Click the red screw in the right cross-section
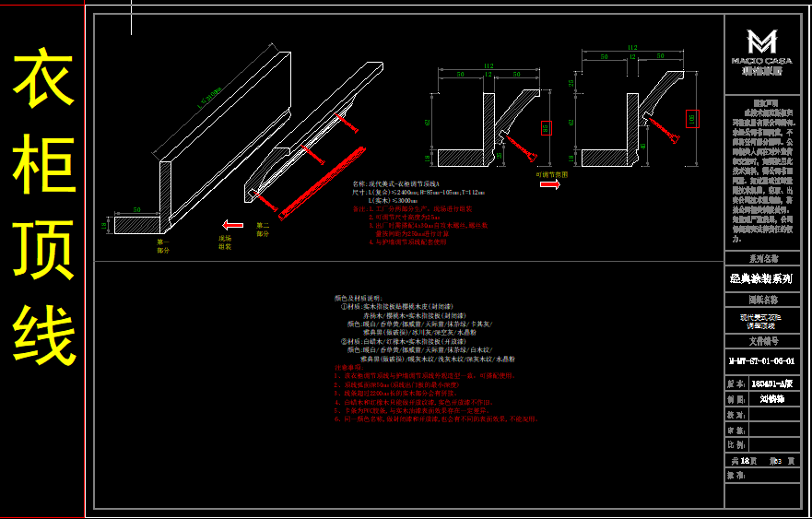 tap(663, 132)
